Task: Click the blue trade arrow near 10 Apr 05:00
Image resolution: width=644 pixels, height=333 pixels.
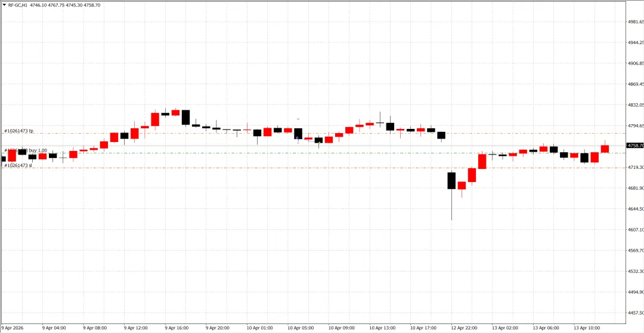Action: 298,139
